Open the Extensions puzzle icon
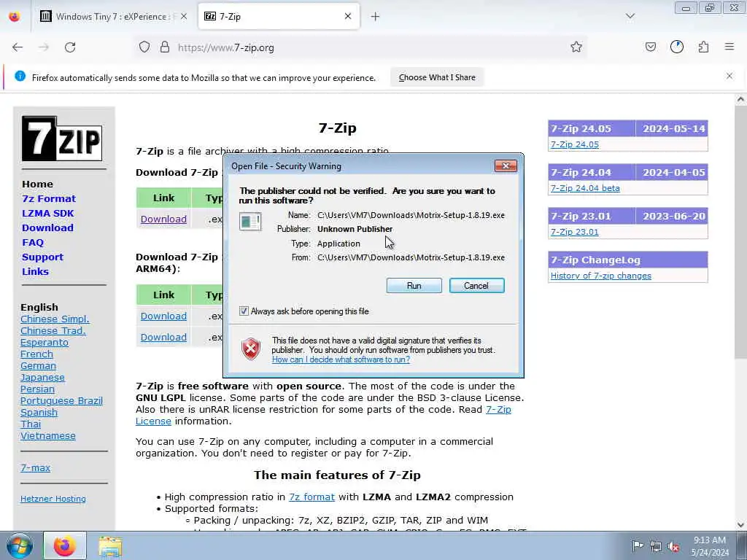This screenshot has height=560, width=747. pyautogui.click(x=703, y=47)
